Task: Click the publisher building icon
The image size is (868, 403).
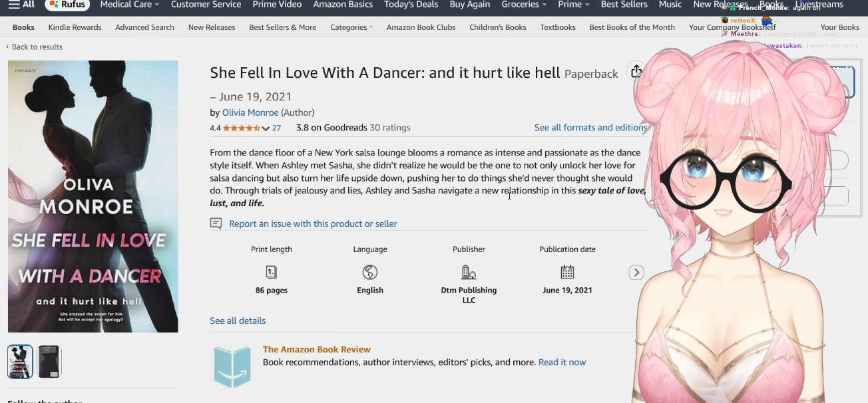Action: (469, 272)
